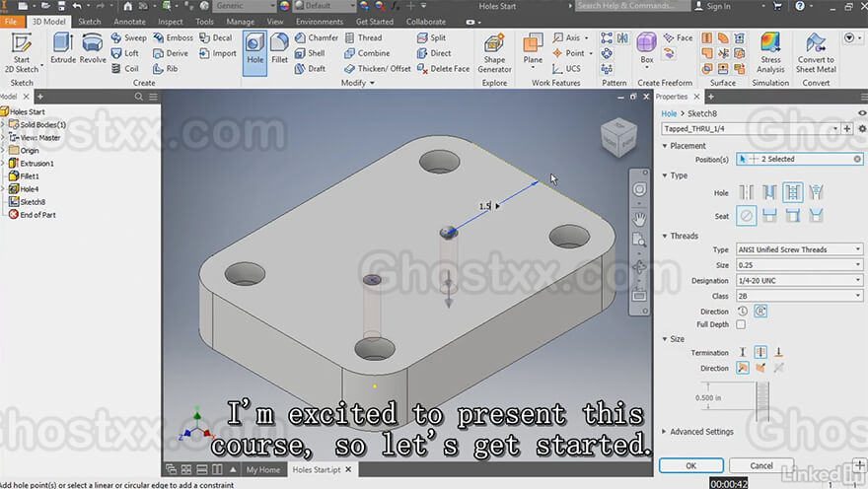The image size is (868, 489).
Task: Open the Class 2B dropdown
Action: point(799,296)
